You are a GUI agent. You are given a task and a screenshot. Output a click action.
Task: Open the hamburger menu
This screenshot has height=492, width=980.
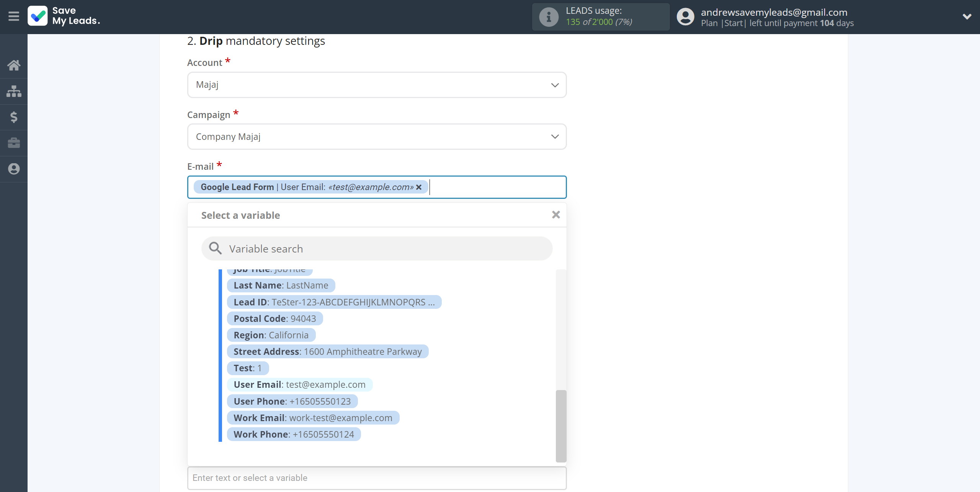tap(14, 16)
